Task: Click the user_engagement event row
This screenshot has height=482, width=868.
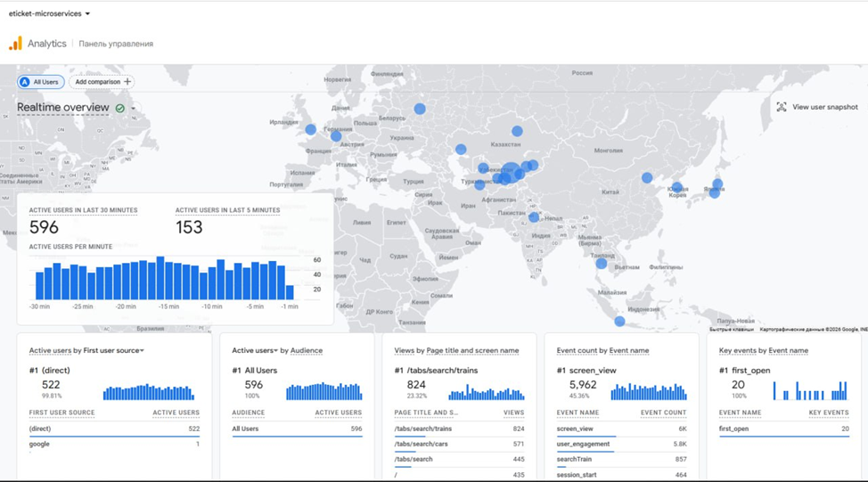Action: click(x=621, y=444)
